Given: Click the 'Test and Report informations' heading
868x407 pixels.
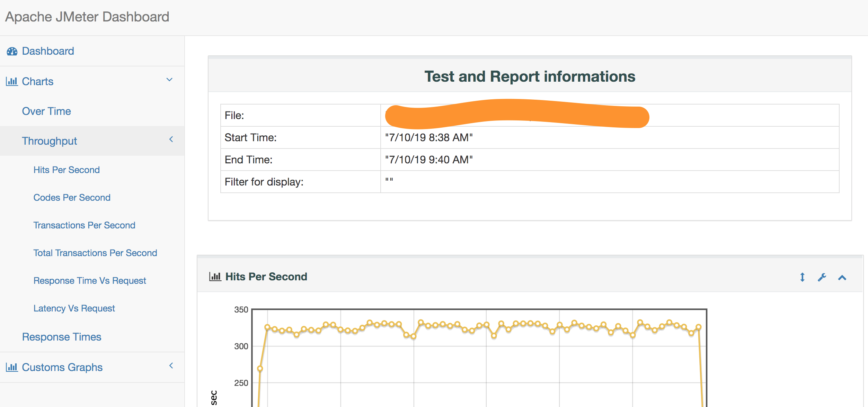Looking at the screenshot, I should coord(530,76).
